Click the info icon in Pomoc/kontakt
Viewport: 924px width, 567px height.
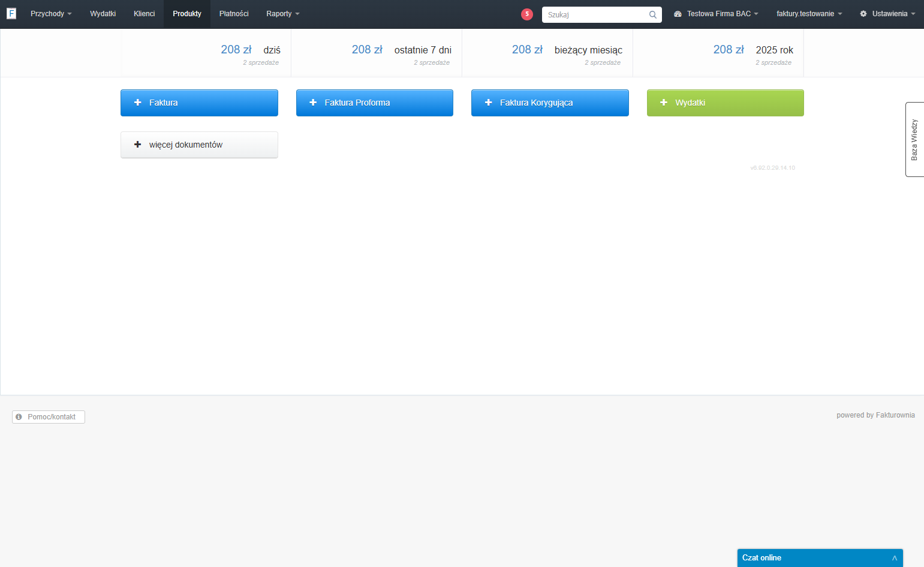(19, 416)
